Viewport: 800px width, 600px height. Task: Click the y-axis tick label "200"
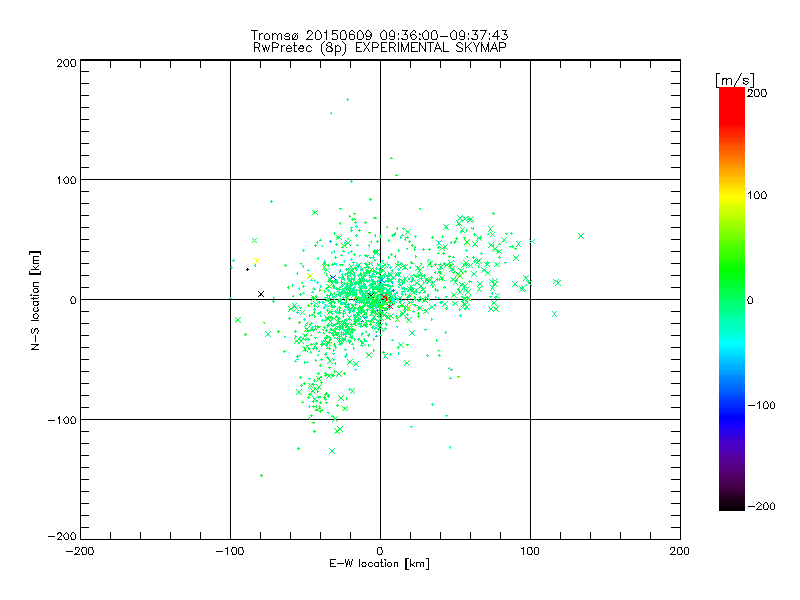tap(66, 63)
